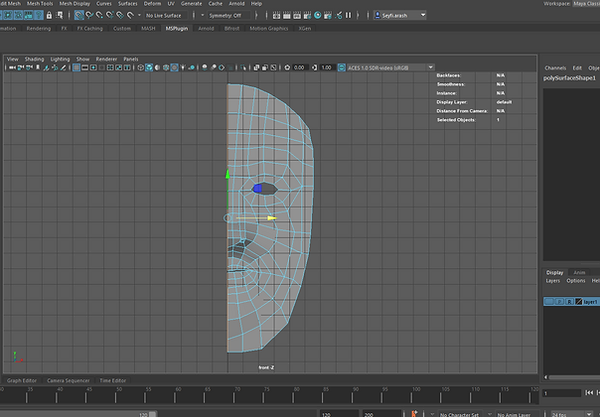The image size is (600, 417).
Task: Open the viewport Renderer menu
Action: click(106, 59)
